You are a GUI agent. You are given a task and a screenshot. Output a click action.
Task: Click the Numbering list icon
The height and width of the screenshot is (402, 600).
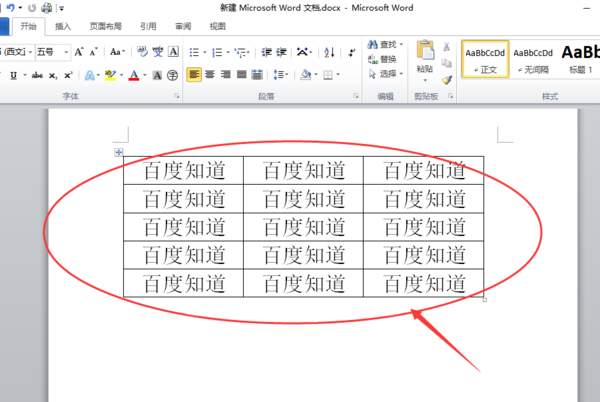tap(217, 52)
